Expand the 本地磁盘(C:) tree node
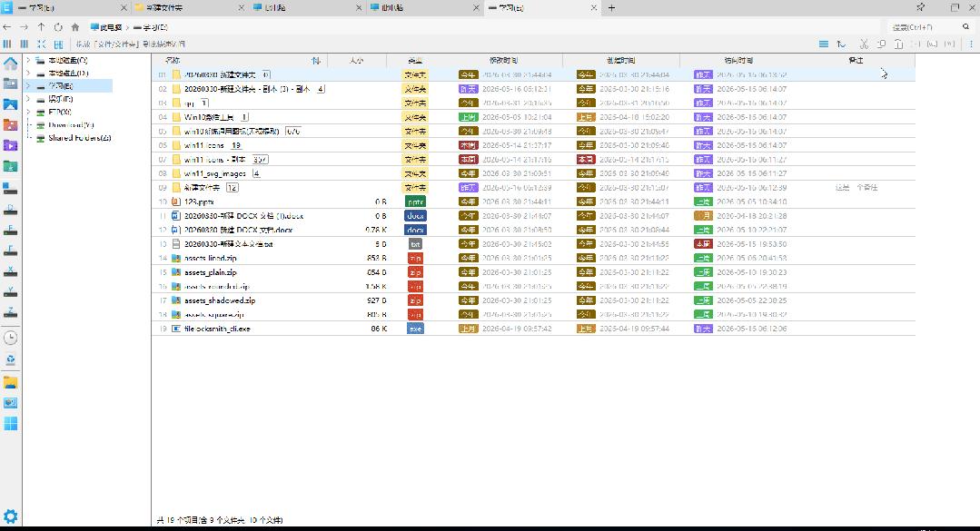 pos(28,60)
